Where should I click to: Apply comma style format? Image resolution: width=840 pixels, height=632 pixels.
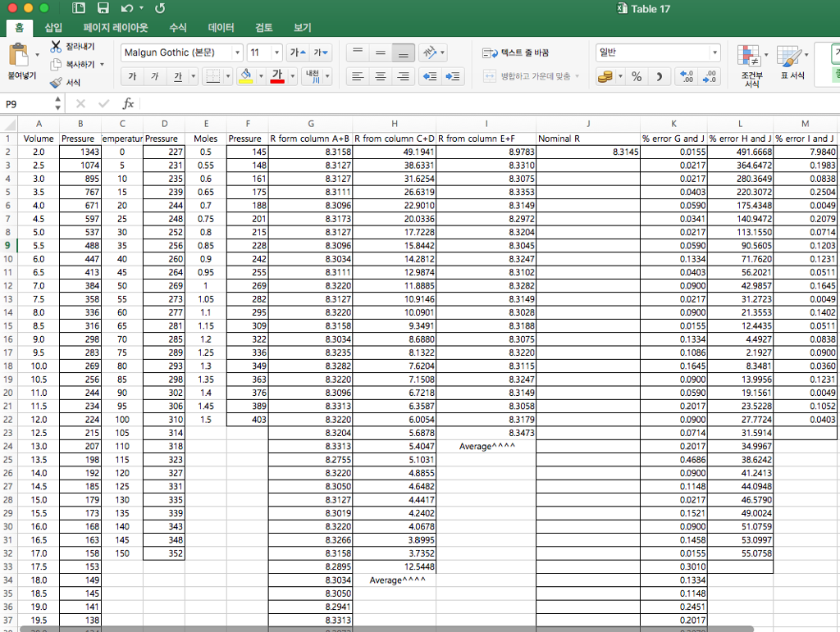(x=660, y=76)
